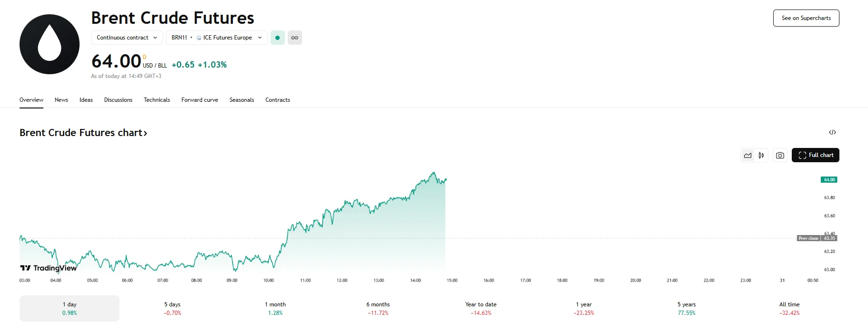Click the 15:00 time axis label
Image resolution: width=868 pixels, height=333 pixels.
tap(452, 281)
